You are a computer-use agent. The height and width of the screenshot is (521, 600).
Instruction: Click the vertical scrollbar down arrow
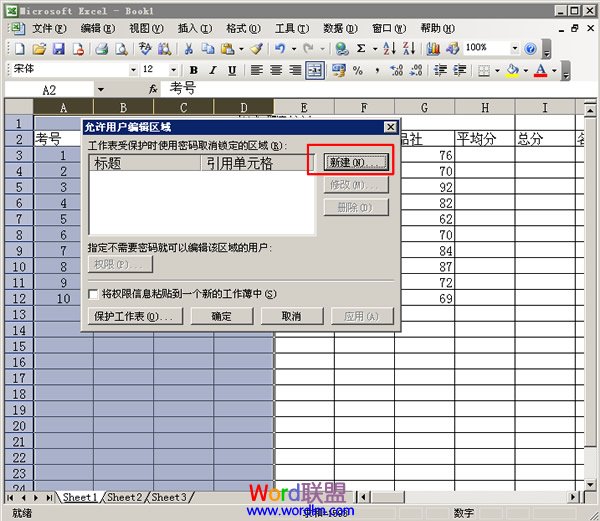click(590, 485)
